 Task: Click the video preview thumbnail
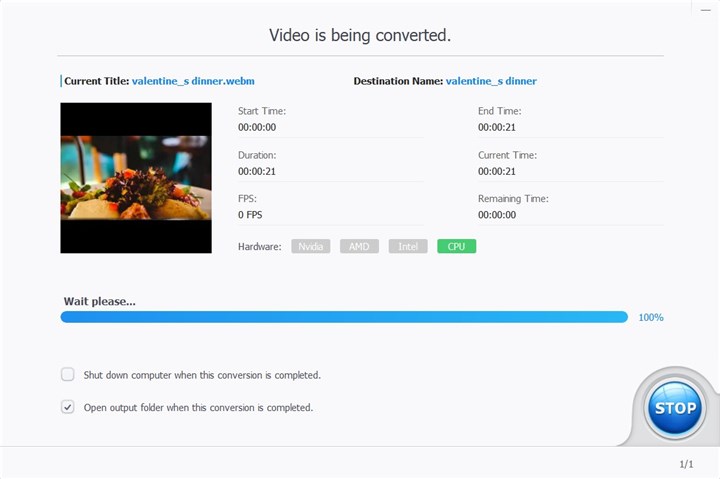pyautogui.click(x=136, y=178)
